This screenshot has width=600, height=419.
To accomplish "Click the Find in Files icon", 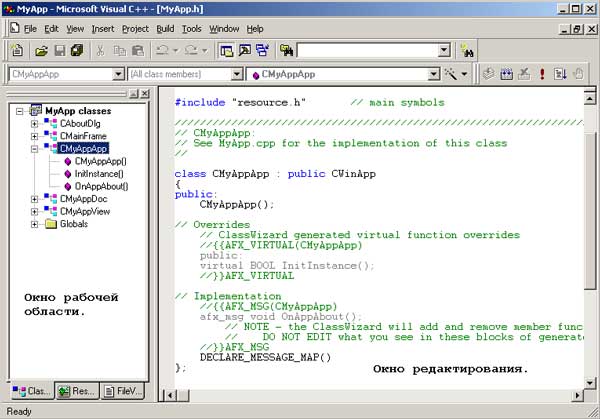I will [286, 50].
